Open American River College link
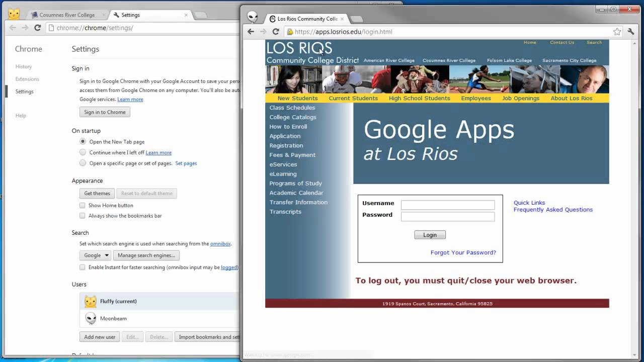 (x=389, y=60)
